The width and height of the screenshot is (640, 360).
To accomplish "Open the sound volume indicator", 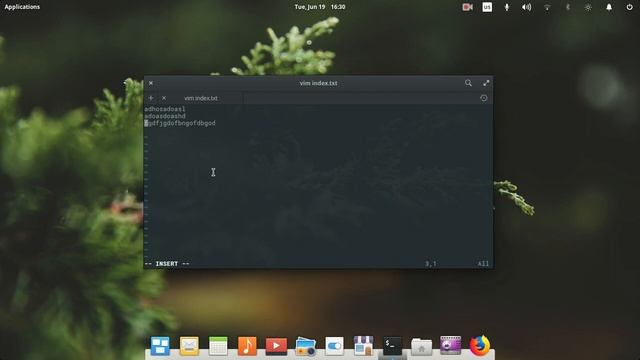I will pyautogui.click(x=527, y=7).
